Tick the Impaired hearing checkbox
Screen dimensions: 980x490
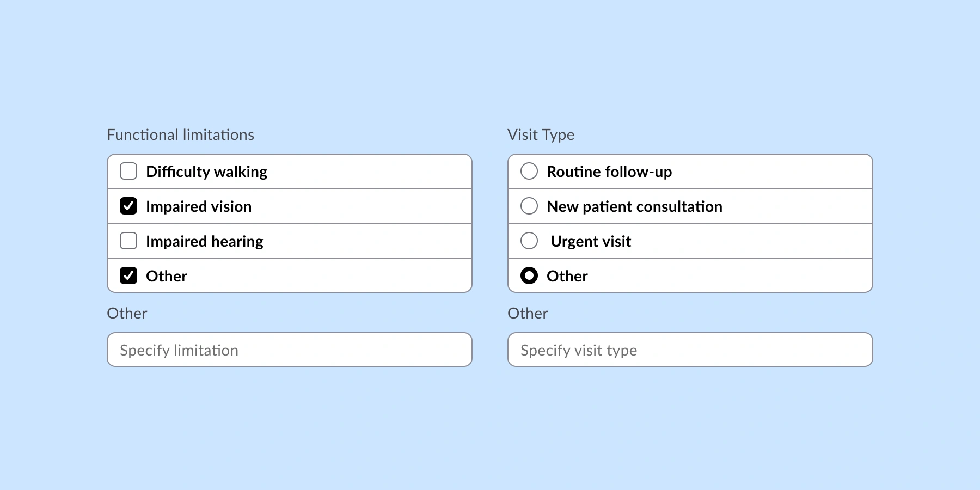(x=128, y=241)
